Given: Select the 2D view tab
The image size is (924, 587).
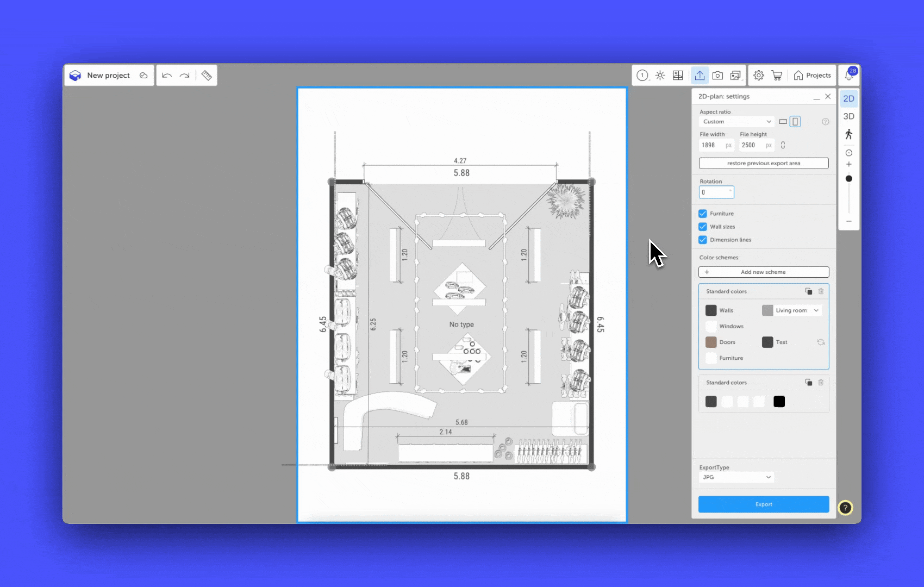Looking at the screenshot, I should click(x=848, y=98).
